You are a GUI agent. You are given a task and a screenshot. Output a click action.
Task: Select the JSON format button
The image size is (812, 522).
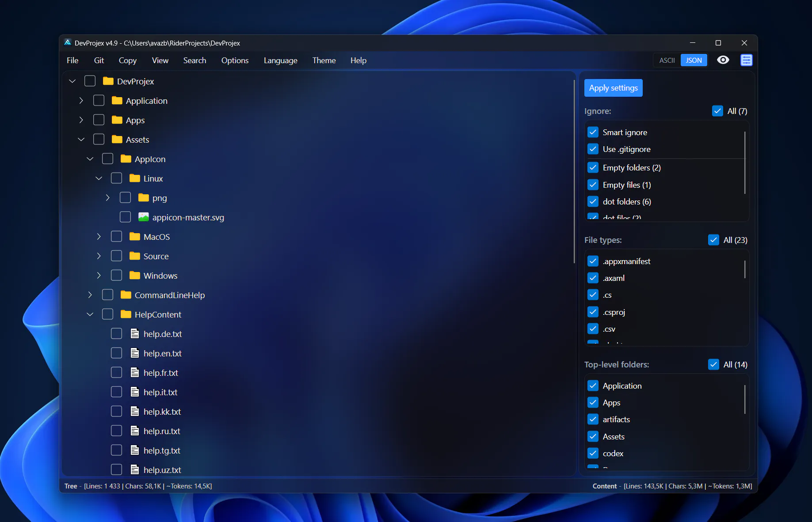click(694, 60)
